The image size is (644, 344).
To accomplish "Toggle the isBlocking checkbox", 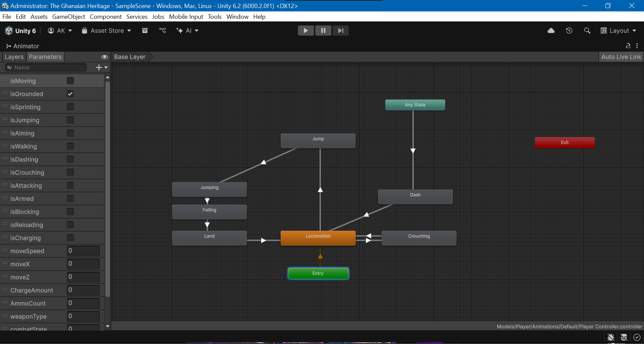I will pyautogui.click(x=70, y=211).
